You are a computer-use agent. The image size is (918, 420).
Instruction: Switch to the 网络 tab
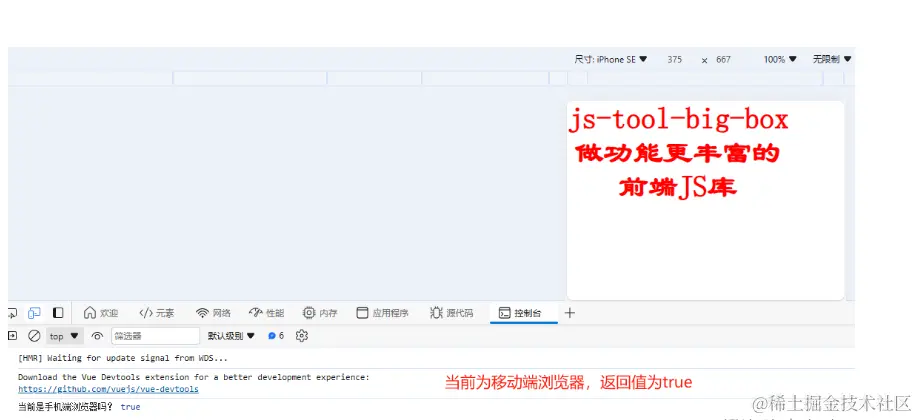coord(213,313)
